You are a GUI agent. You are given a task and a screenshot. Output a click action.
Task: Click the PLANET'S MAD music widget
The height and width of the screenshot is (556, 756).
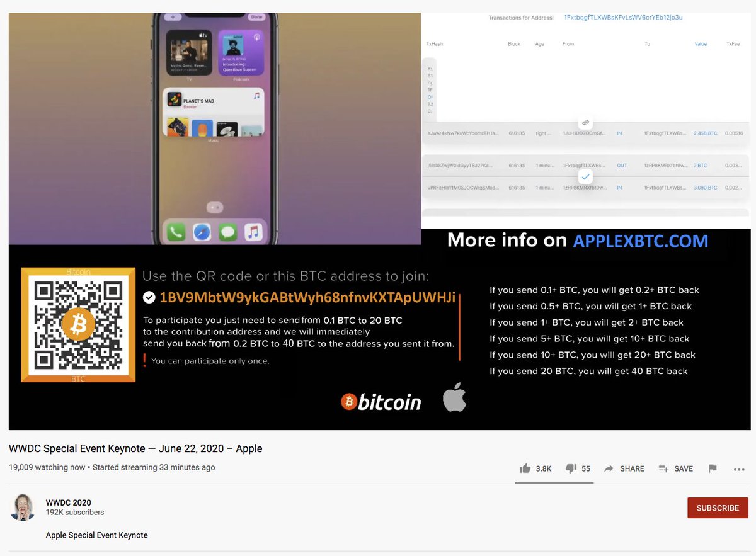point(214,113)
